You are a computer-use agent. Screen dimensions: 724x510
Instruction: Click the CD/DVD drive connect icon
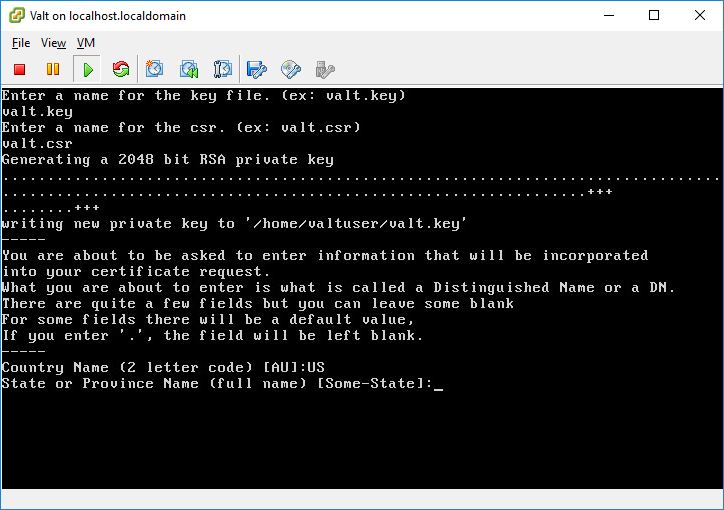(291, 69)
